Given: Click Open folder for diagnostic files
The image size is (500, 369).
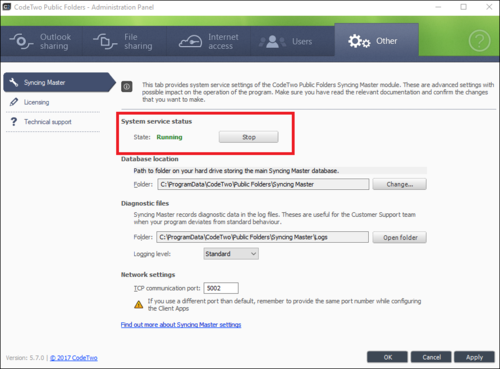Looking at the screenshot, I should [400, 237].
